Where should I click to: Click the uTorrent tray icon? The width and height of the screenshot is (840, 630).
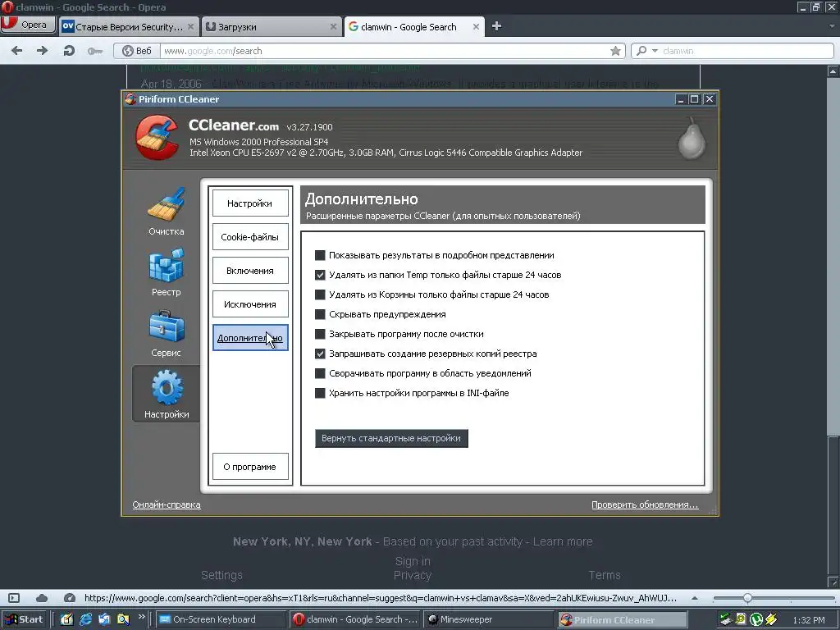point(756,619)
